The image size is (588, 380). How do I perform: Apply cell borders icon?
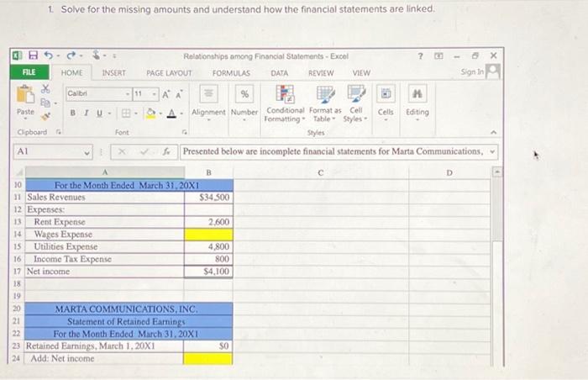[x=126, y=113]
